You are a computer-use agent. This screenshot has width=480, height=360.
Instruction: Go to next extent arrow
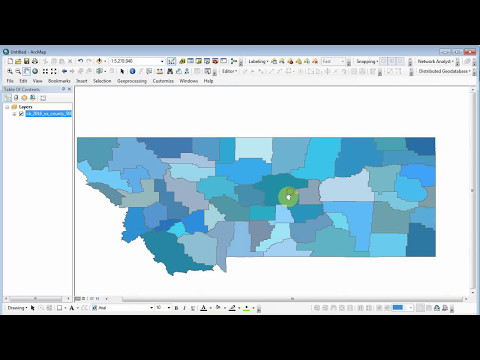click(72, 71)
